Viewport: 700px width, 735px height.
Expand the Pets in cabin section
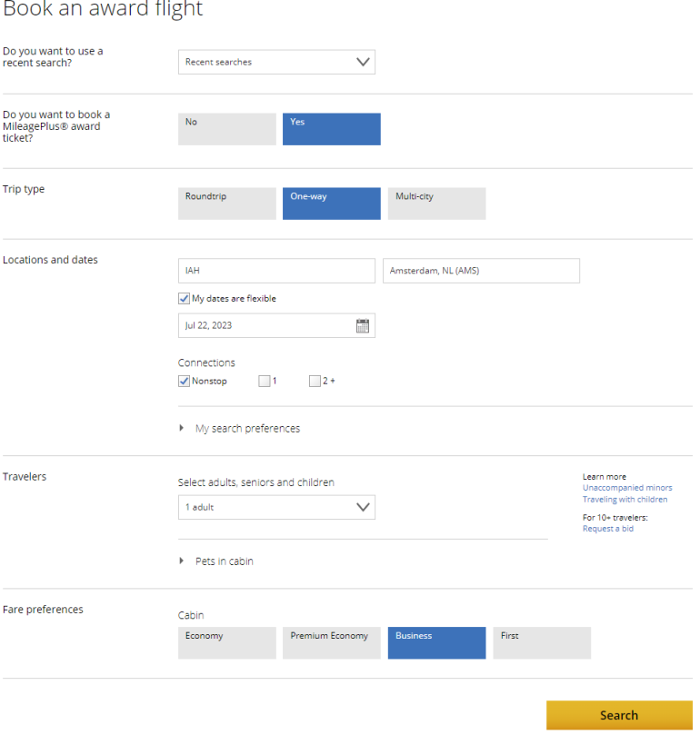pos(224,561)
